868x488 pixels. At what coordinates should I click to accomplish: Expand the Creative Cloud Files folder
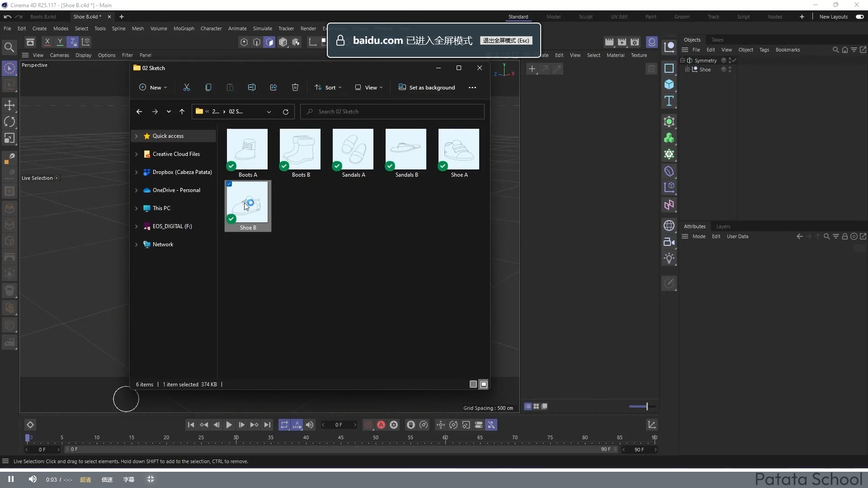[136, 154]
